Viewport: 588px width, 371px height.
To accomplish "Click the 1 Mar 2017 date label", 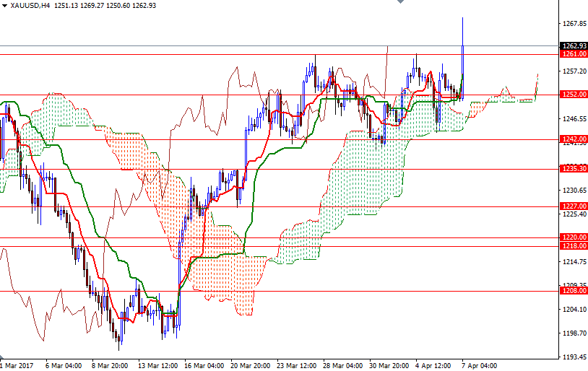I will click(19, 365).
